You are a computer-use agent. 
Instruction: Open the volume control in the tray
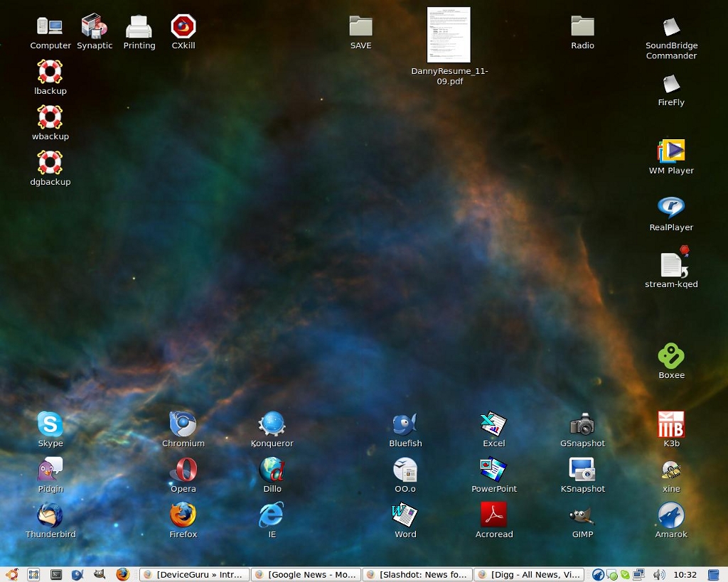[659, 575]
